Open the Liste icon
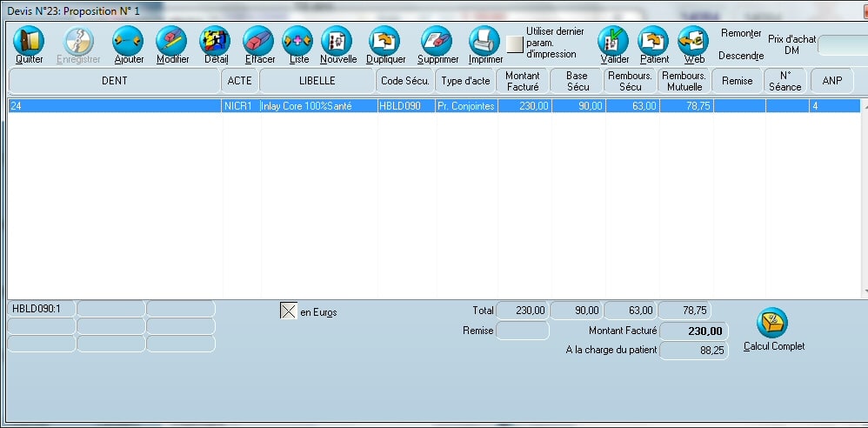868x428 pixels. [x=298, y=41]
